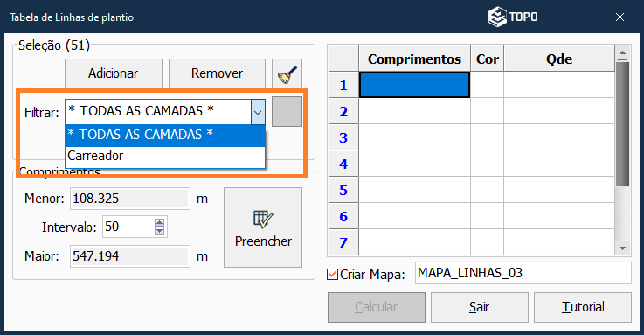
Task: Open the Tutorial button
Action: click(582, 307)
